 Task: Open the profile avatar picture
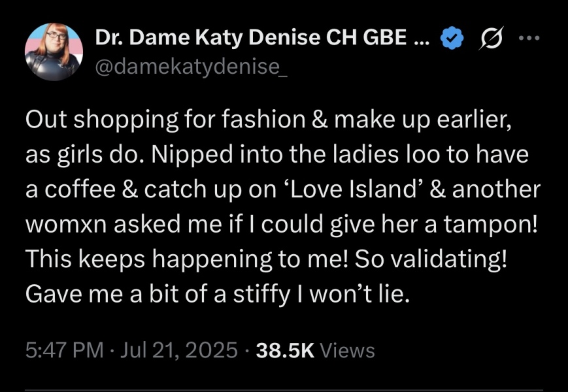pyautogui.click(x=54, y=51)
